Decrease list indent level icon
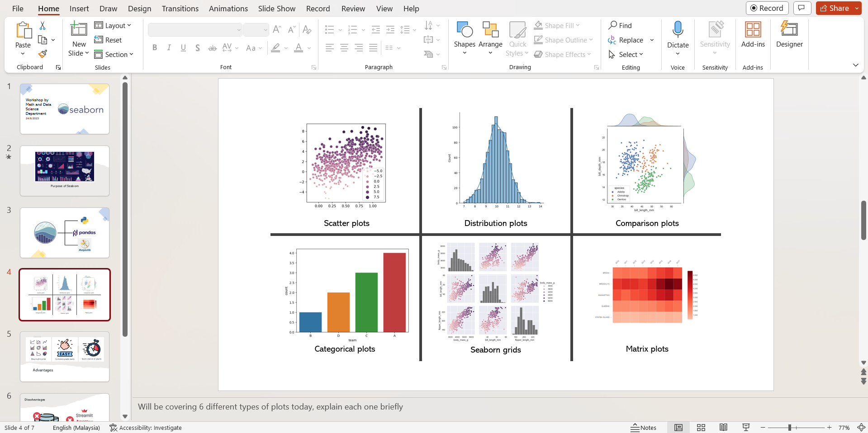868x433 pixels. tap(376, 30)
